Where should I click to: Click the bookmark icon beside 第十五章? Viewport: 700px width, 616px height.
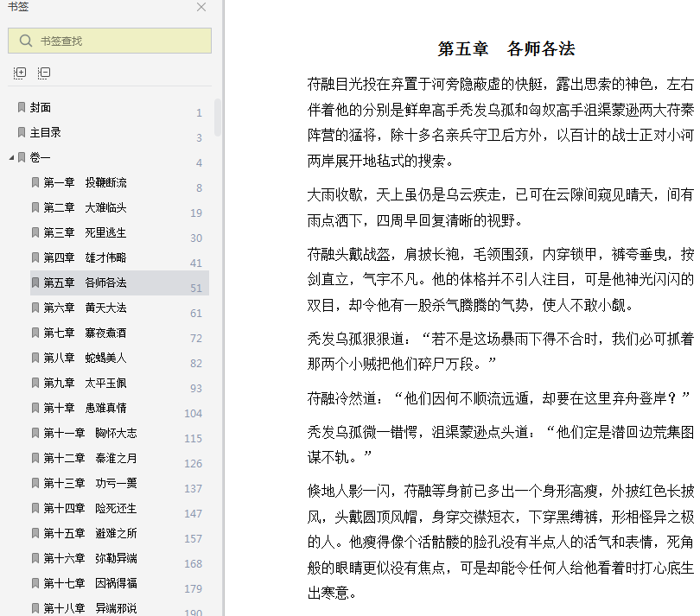click(35, 532)
